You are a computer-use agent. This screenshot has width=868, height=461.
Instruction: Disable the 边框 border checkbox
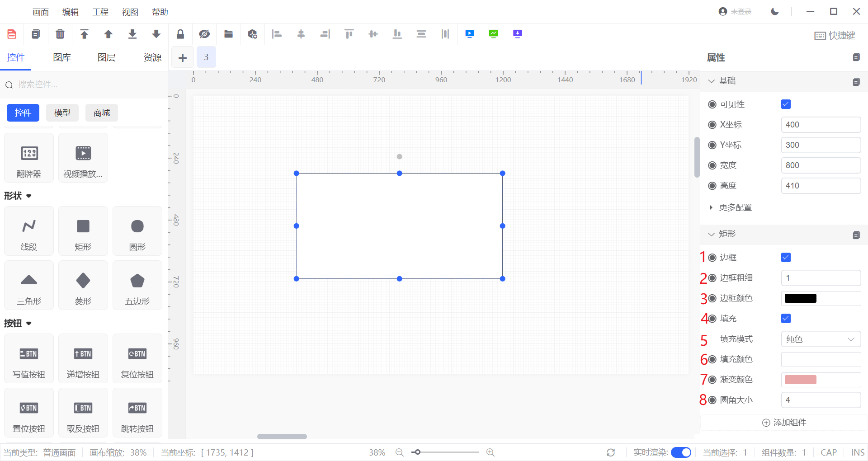[786, 258]
